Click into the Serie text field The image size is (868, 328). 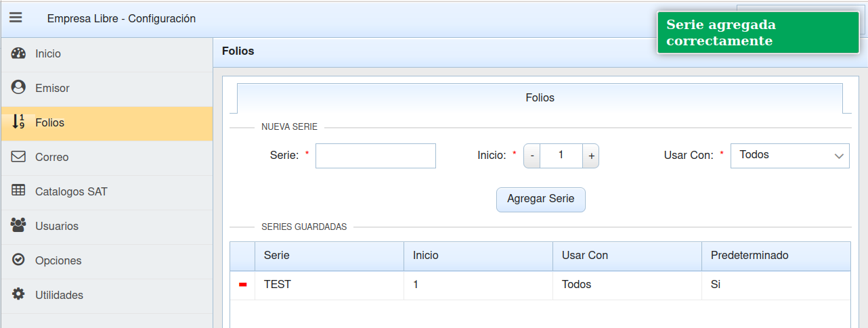pos(375,156)
